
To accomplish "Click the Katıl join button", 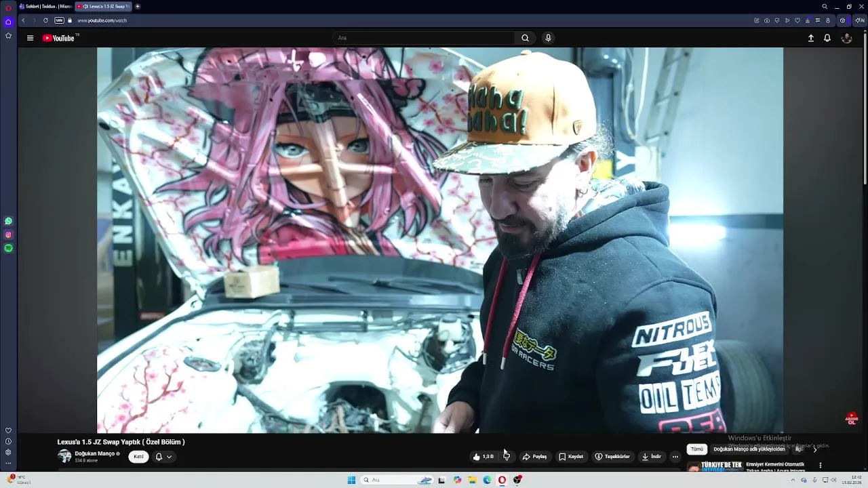I will (138, 457).
